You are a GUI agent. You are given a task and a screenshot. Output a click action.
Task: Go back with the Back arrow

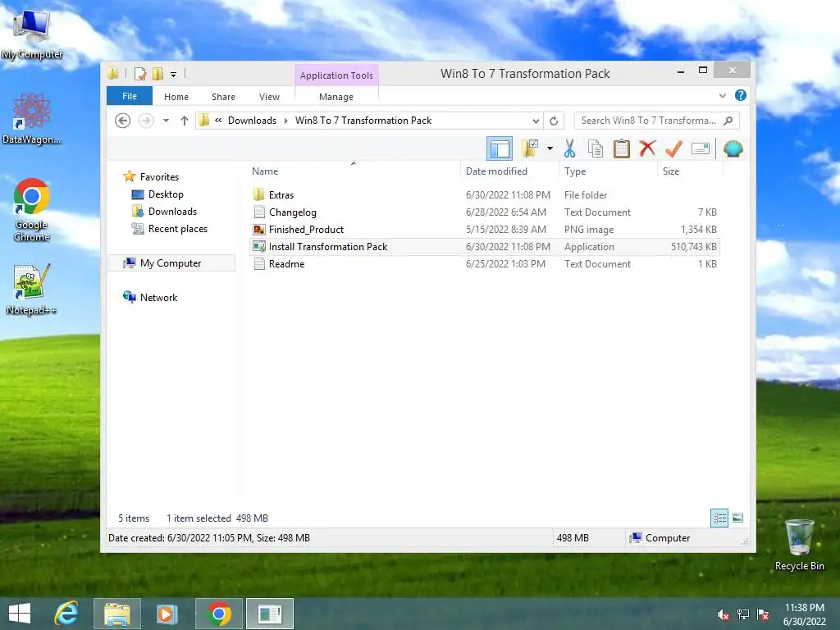point(123,121)
